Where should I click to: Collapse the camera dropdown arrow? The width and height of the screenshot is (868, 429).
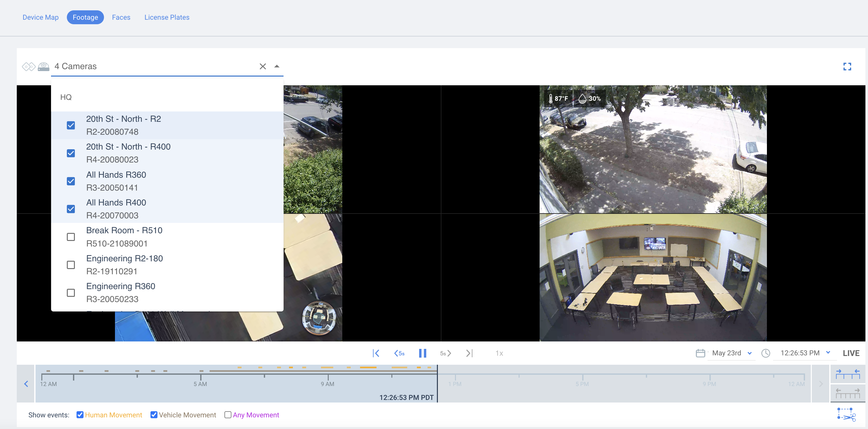(x=277, y=67)
